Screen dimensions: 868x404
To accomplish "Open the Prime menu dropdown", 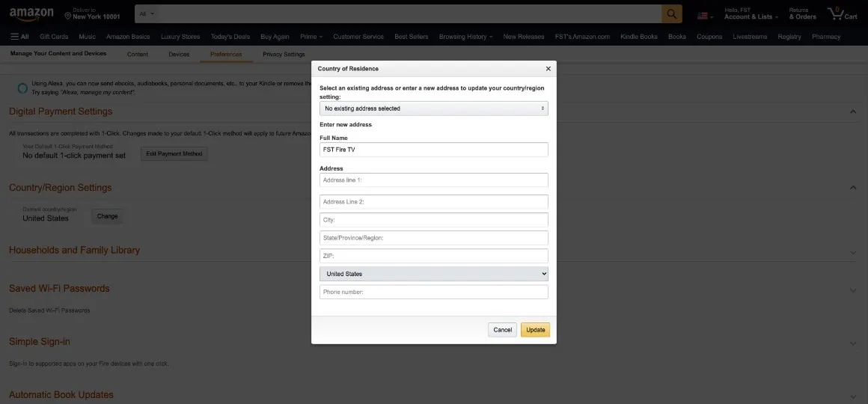I will point(311,37).
